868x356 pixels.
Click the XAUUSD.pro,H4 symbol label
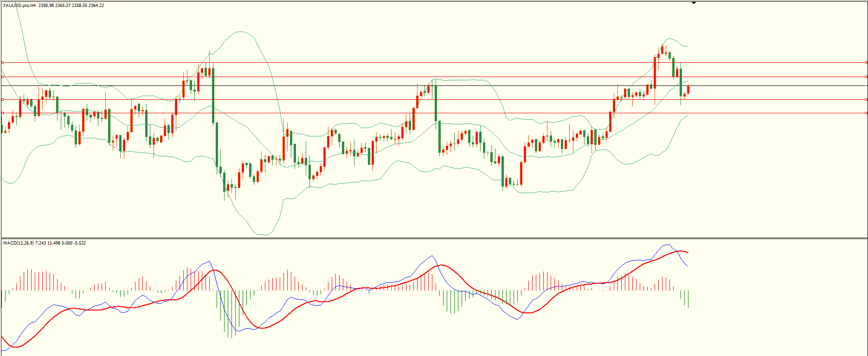(19, 6)
